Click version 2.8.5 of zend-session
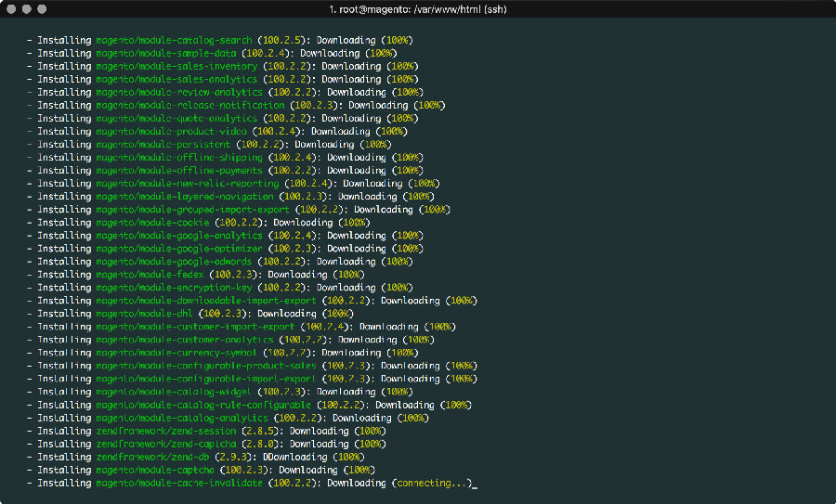836x504 pixels. tap(261, 431)
